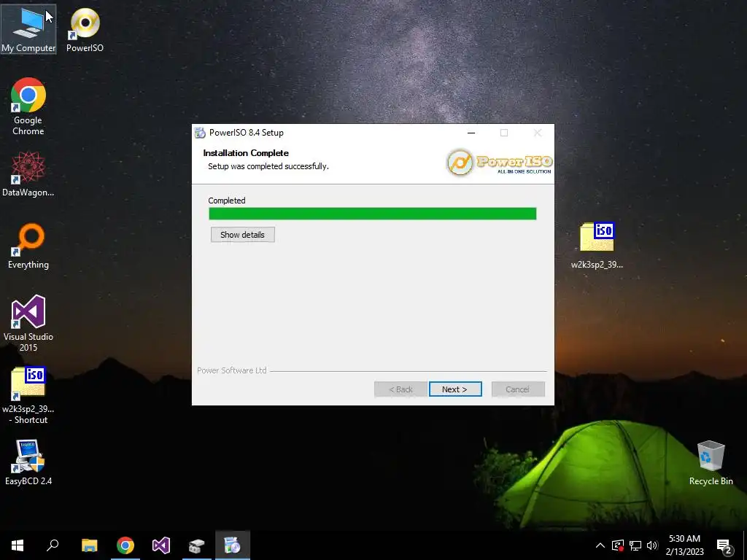Click the 'Completed' status label
Image resolution: width=747 pixels, height=560 pixels.
[227, 201]
